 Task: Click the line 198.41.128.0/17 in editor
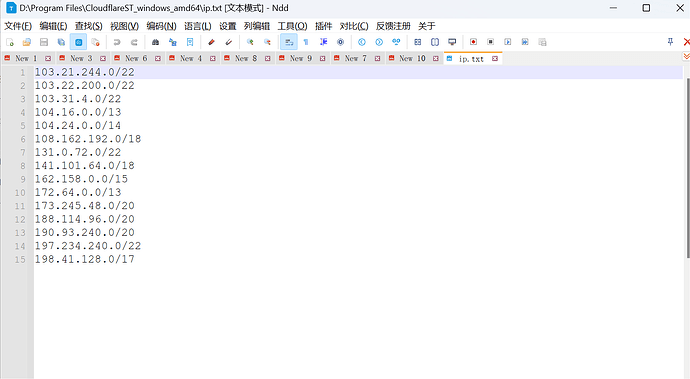[x=84, y=259]
